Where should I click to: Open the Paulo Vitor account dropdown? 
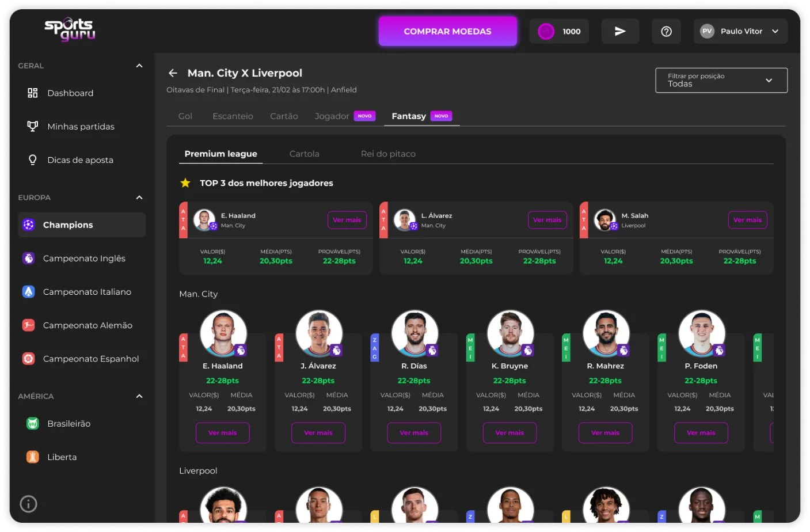click(x=740, y=32)
